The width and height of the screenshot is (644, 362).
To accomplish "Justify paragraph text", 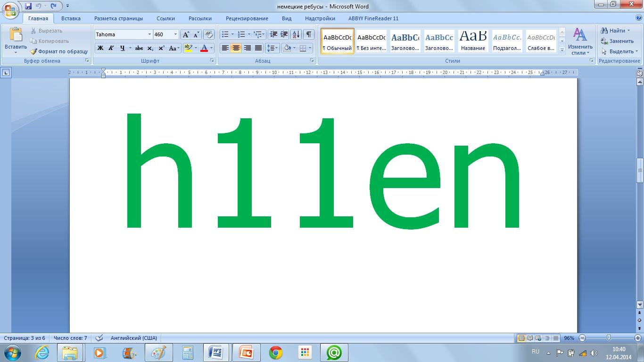I will [x=258, y=48].
